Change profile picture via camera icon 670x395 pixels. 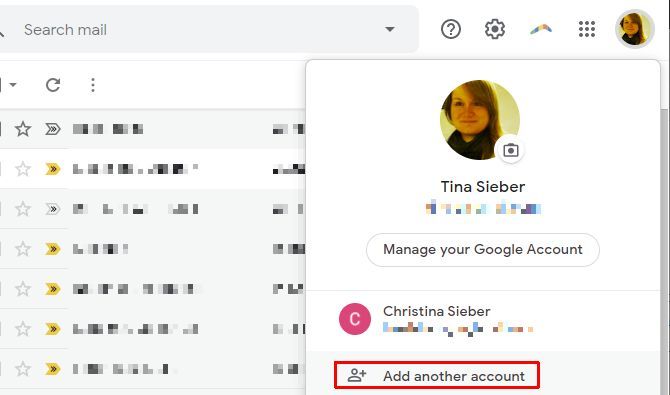511,150
